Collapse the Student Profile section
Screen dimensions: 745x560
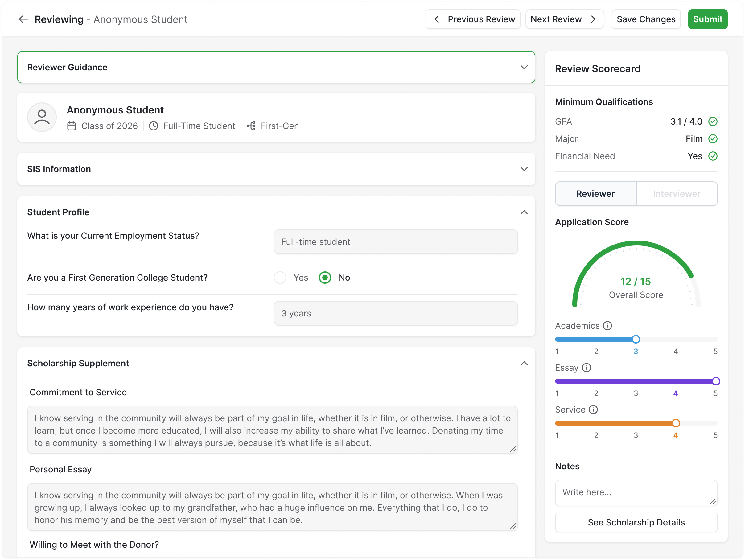point(524,212)
